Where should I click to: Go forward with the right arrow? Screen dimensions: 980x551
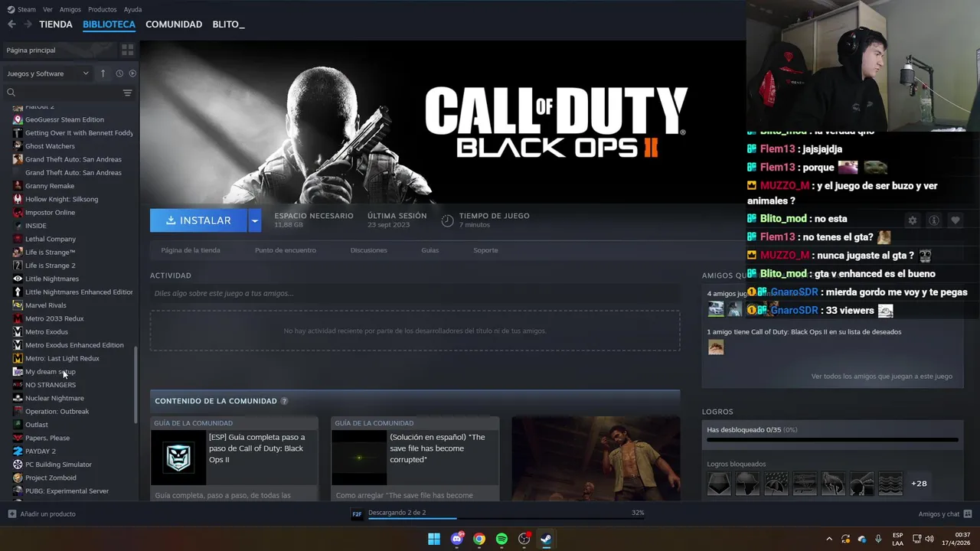tap(28, 24)
